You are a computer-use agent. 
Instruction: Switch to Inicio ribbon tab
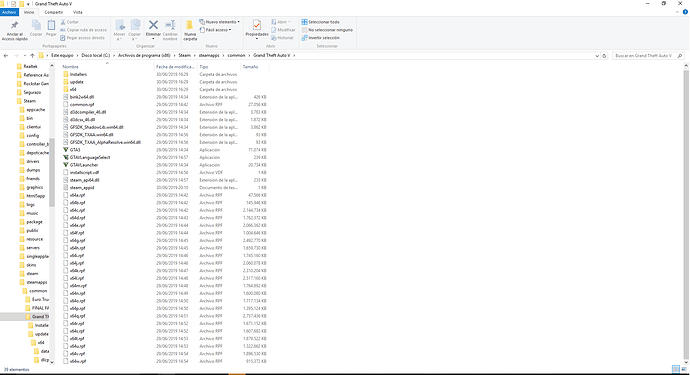(29, 12)
